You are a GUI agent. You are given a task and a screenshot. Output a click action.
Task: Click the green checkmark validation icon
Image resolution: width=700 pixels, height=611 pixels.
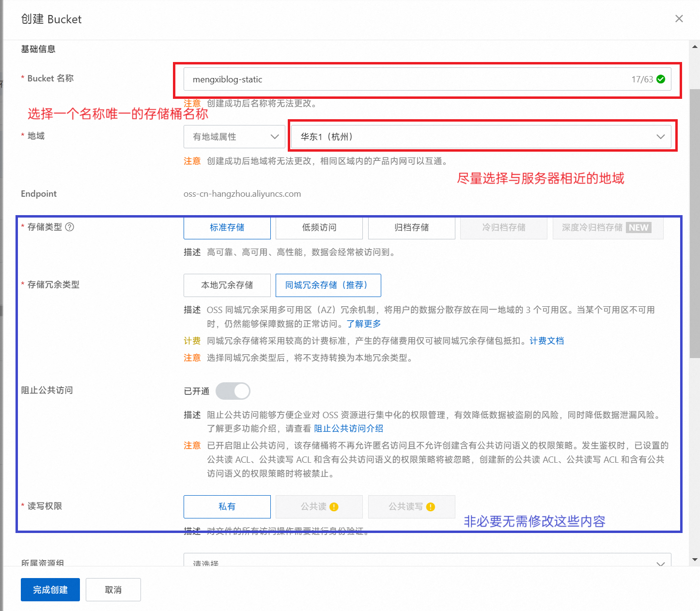point(661,79)
